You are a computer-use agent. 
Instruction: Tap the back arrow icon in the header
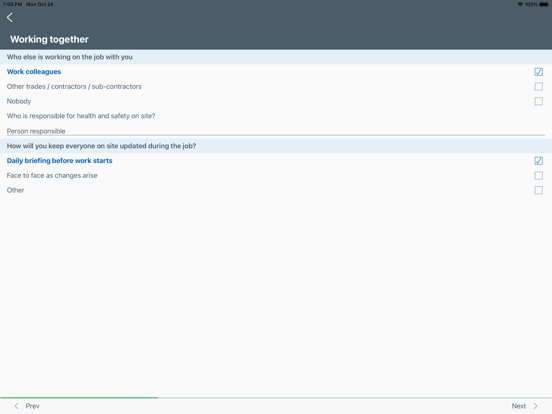tap(10, 18)
